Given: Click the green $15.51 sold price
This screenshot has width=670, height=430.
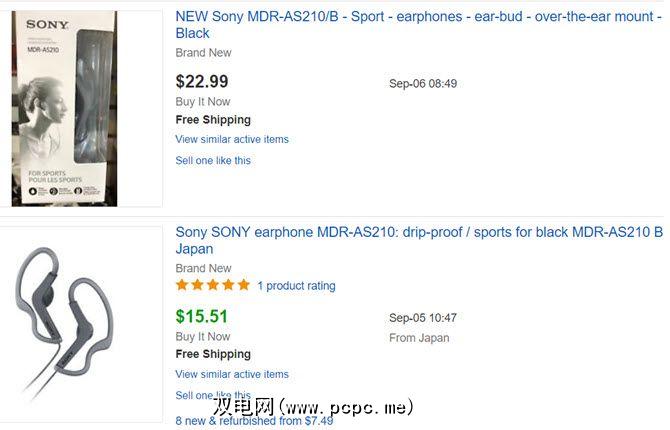Looking at the screenshot, I should coord(202,317).
